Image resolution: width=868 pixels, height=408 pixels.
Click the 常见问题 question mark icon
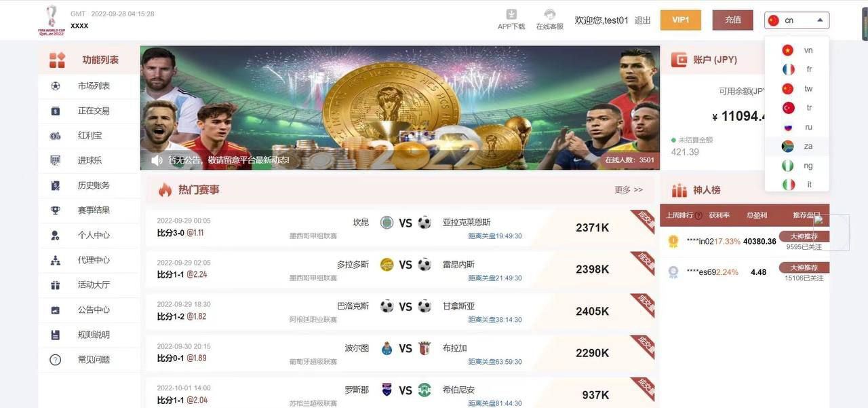click(56, 360)
